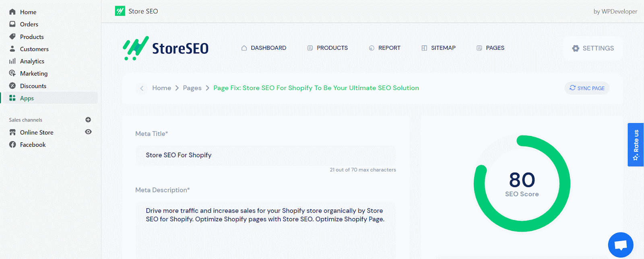Switch to REPORT tab
Viewport: 644px width, 259px height.
pos(385,48)
